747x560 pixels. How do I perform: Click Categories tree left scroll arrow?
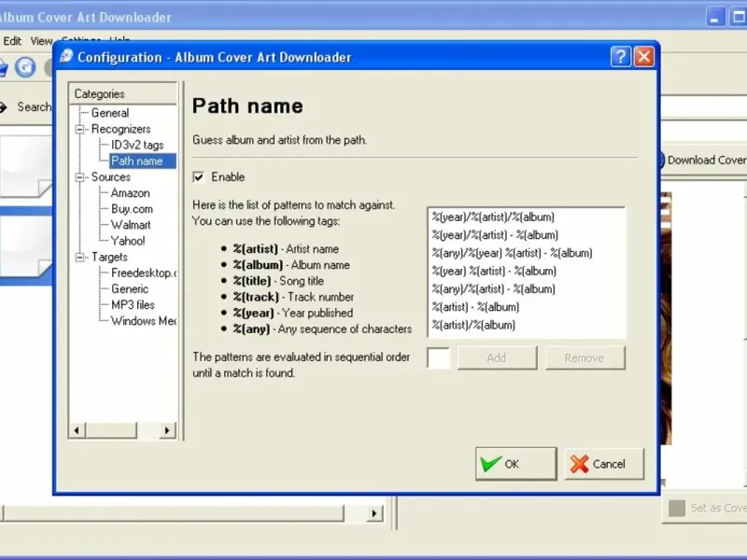(78, 430)
